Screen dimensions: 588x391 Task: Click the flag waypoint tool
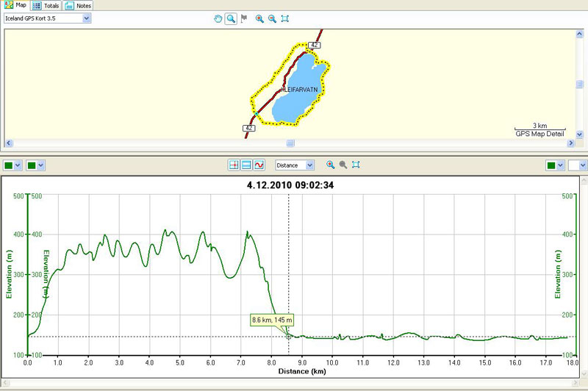click(x=244, y=18)
